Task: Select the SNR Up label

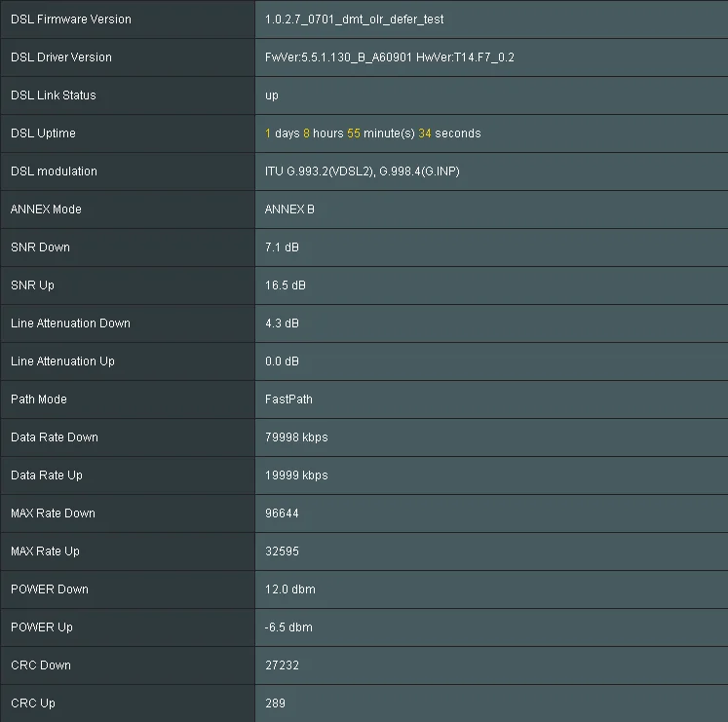Action: pyautogui.click(x=32, y=285)
